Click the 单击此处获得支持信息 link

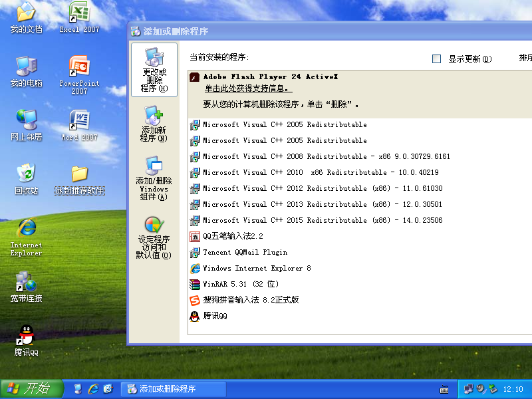tap(248, 88)
